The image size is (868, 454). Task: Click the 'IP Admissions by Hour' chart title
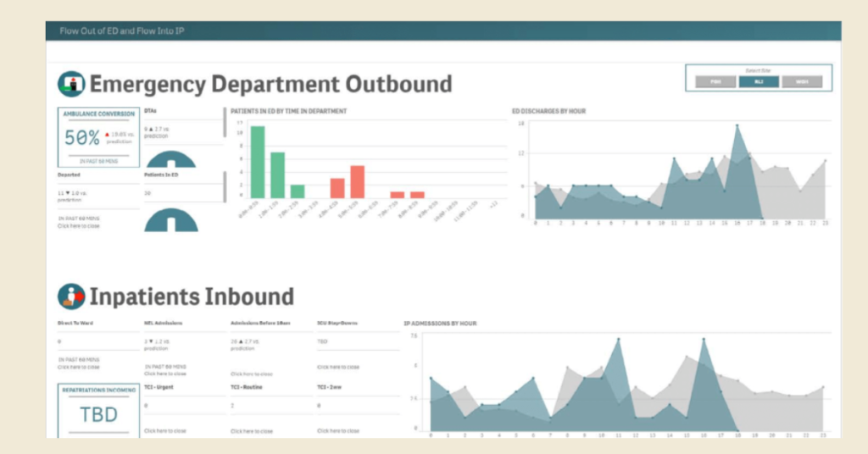(440, 324)
